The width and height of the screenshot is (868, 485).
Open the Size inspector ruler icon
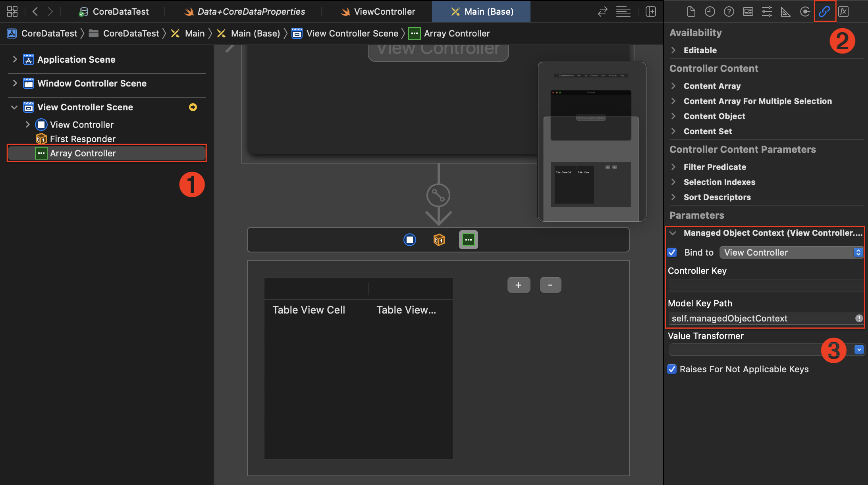[x=785, y=12]
